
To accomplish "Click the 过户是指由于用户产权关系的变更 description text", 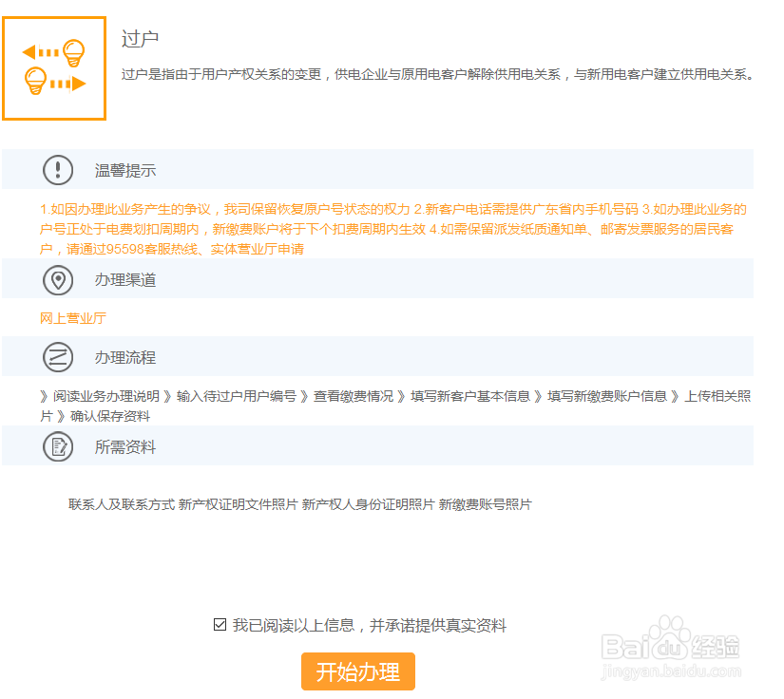I will coord(437,74).
